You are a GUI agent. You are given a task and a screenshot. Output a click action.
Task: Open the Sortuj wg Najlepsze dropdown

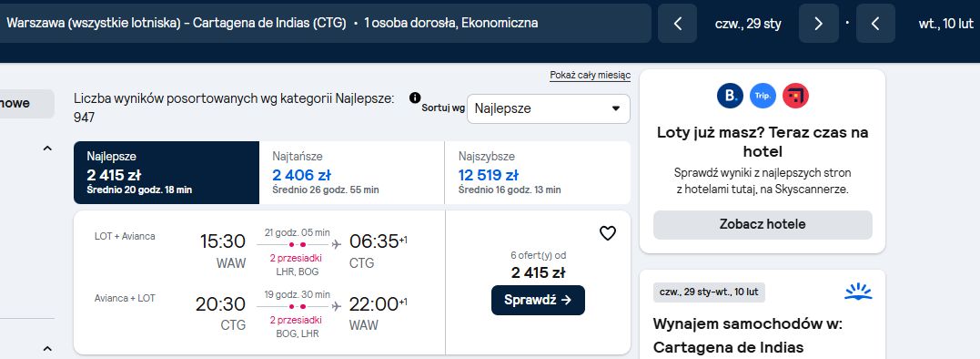[548, 108]
